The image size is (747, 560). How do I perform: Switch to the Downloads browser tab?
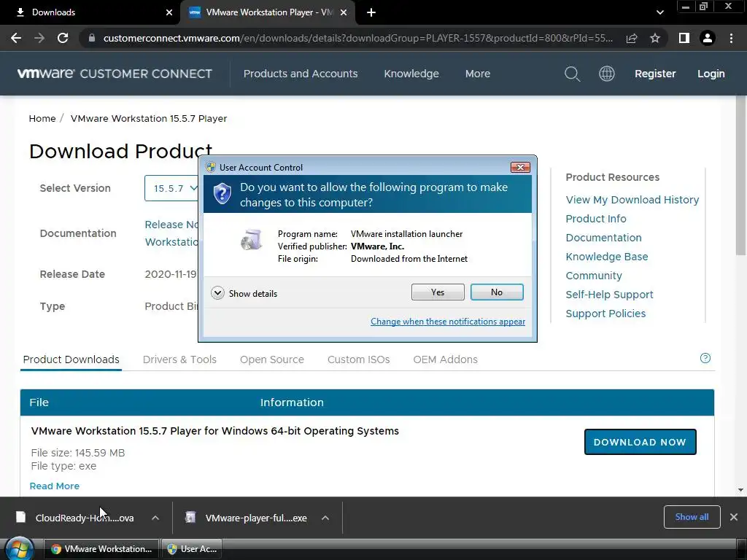click(90, 12)
